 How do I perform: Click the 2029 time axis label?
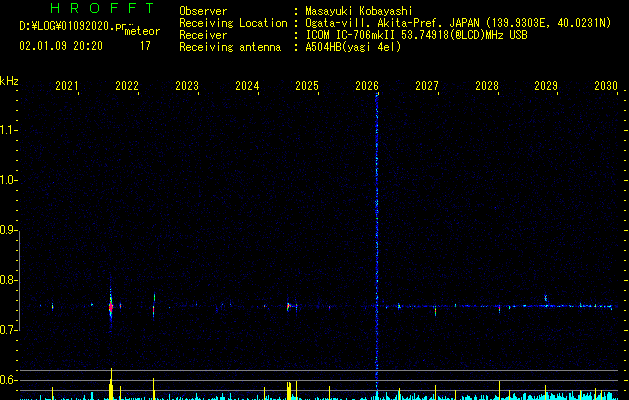point(546,86)
